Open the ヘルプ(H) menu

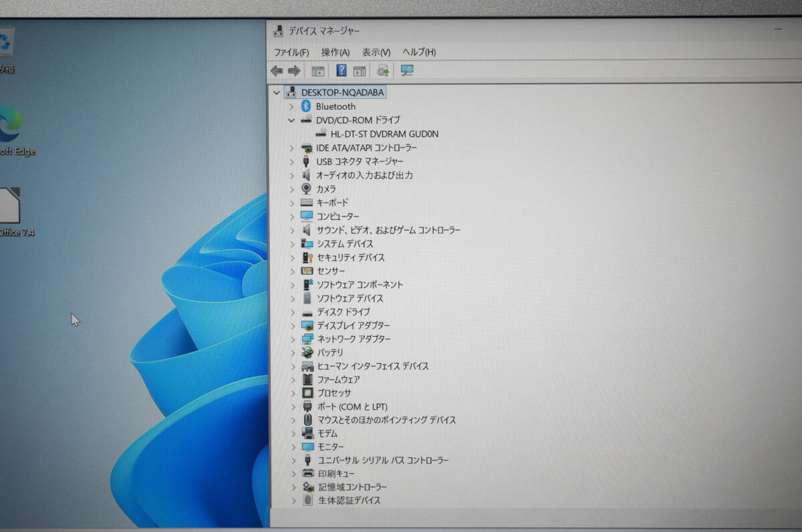tap(419, 52)
